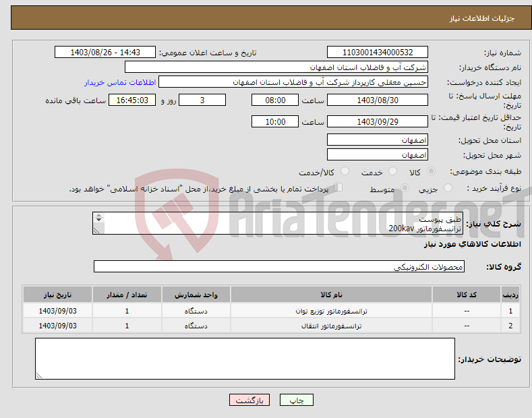Click the اطلاعات کالاهای مورد نیاز heading
The width and height of the screenshot is (532, 418).
tap(472, 244)
